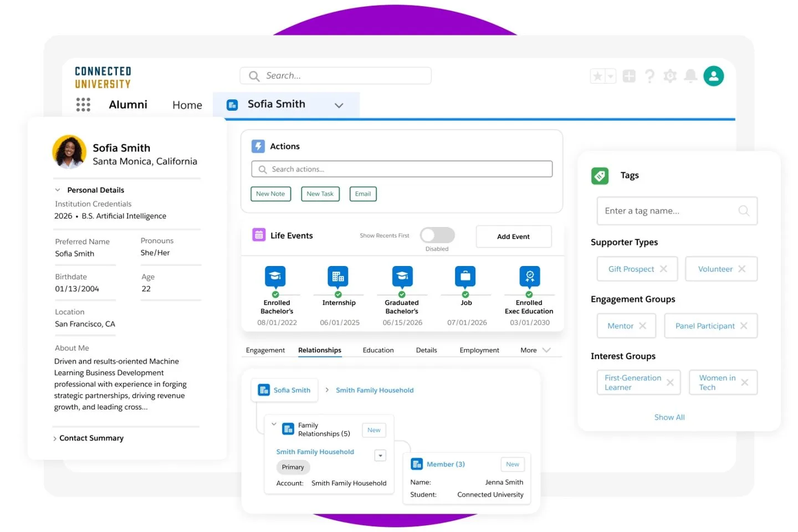Click the Show All tags link
The width and height of the screenshot is (798, 532).
669,417
